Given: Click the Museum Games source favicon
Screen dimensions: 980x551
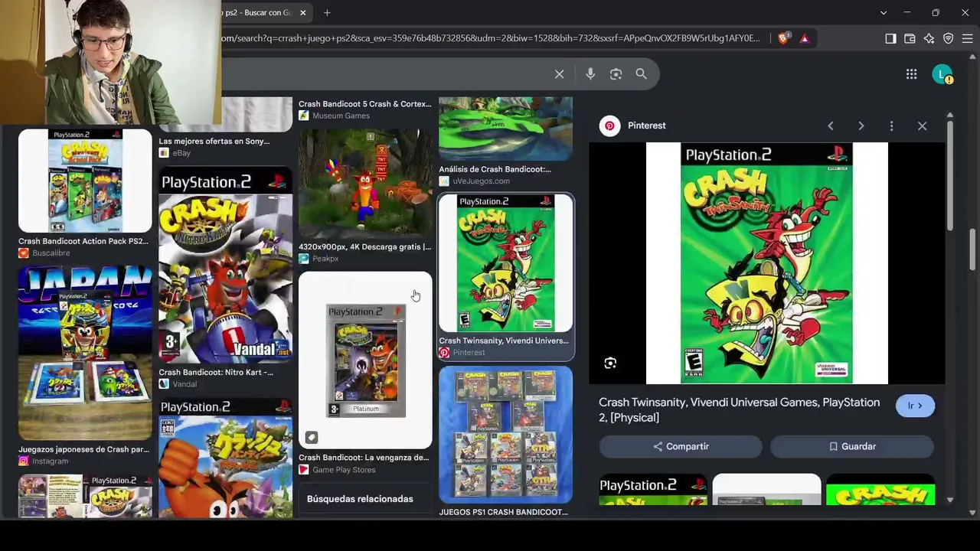Looking at the screenshot, I should 304,116.
